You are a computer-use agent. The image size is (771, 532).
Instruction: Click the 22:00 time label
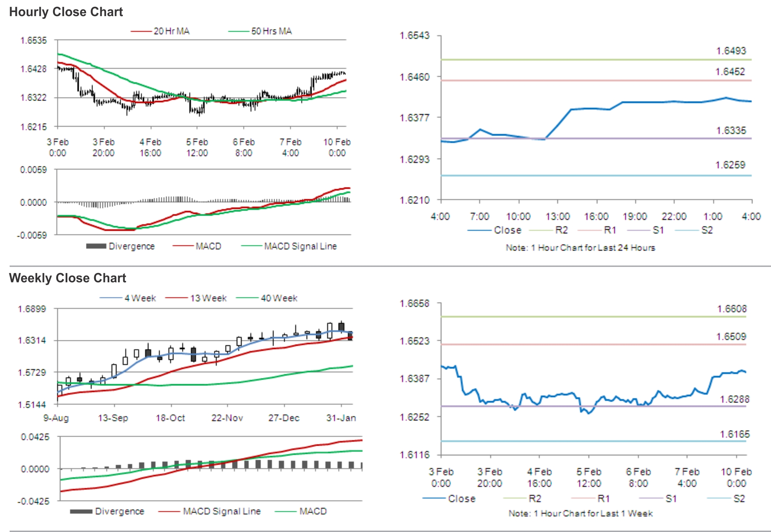(x=674, y=216)
